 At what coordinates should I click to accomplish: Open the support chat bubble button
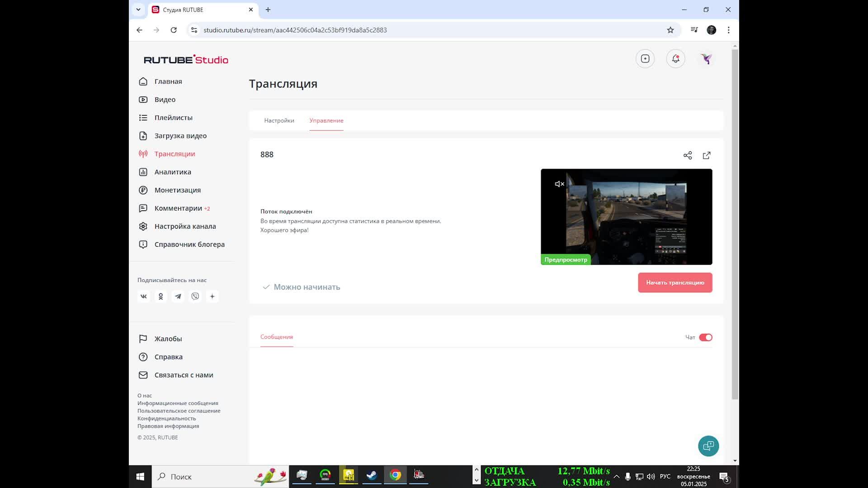708,446
